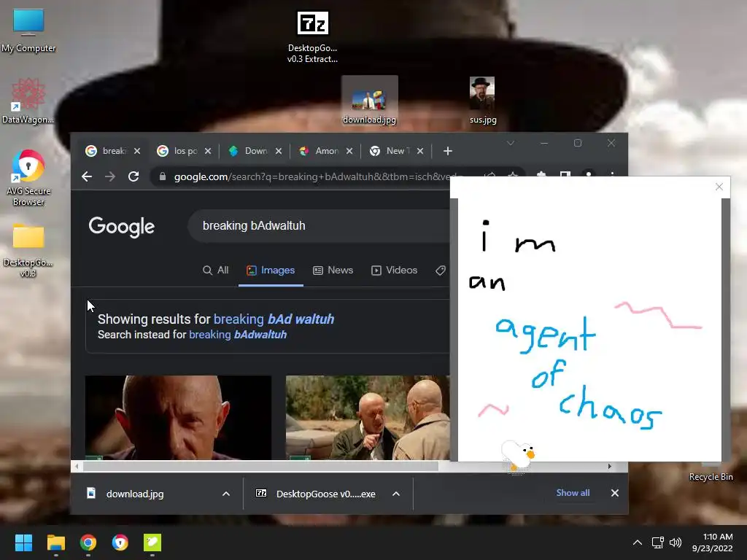This screenshot has height=560, width=747.
Task: Click the padlock site info icon
Action: pos(163,176)
